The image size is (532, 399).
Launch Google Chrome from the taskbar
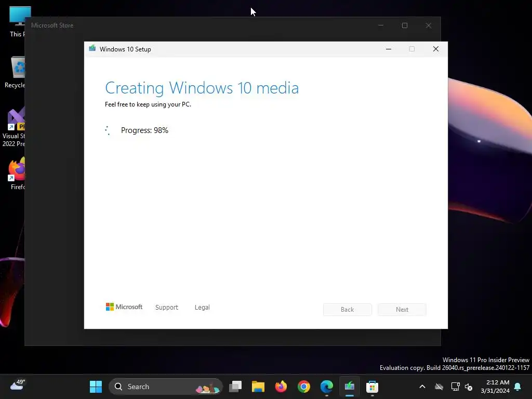303,387
